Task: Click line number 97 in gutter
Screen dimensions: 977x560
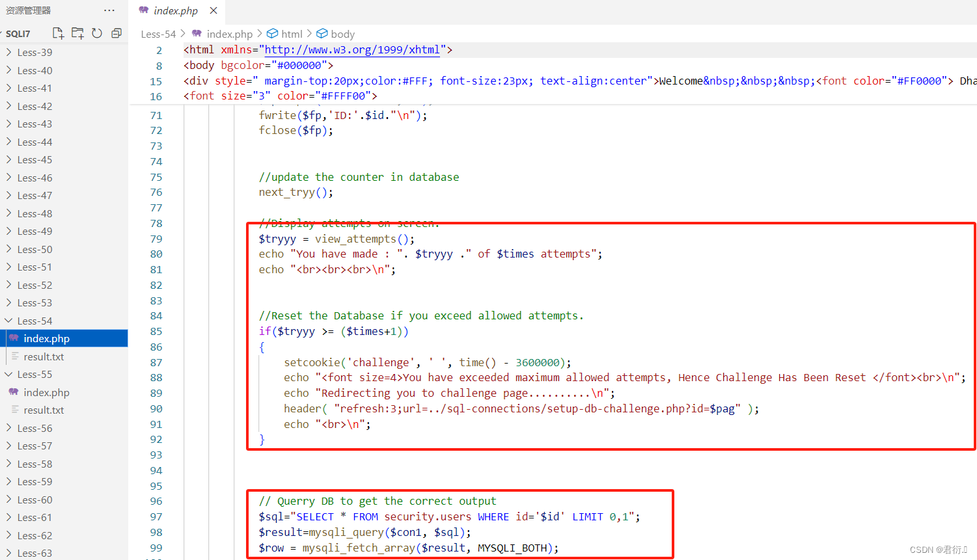Action: click(156, 517)
